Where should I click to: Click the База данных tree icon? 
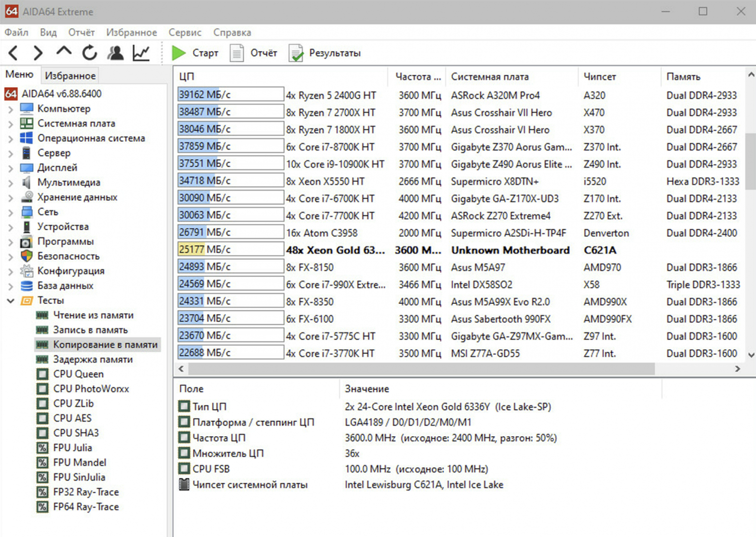click(27, 286)
